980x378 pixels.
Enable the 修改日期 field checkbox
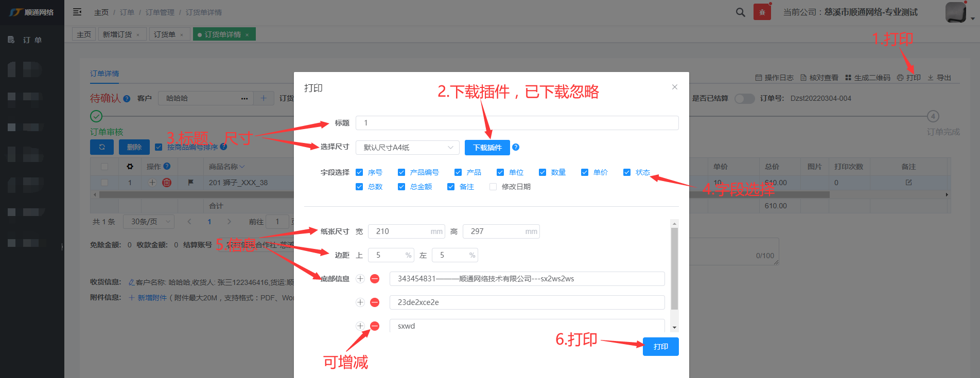click(493, 187)
